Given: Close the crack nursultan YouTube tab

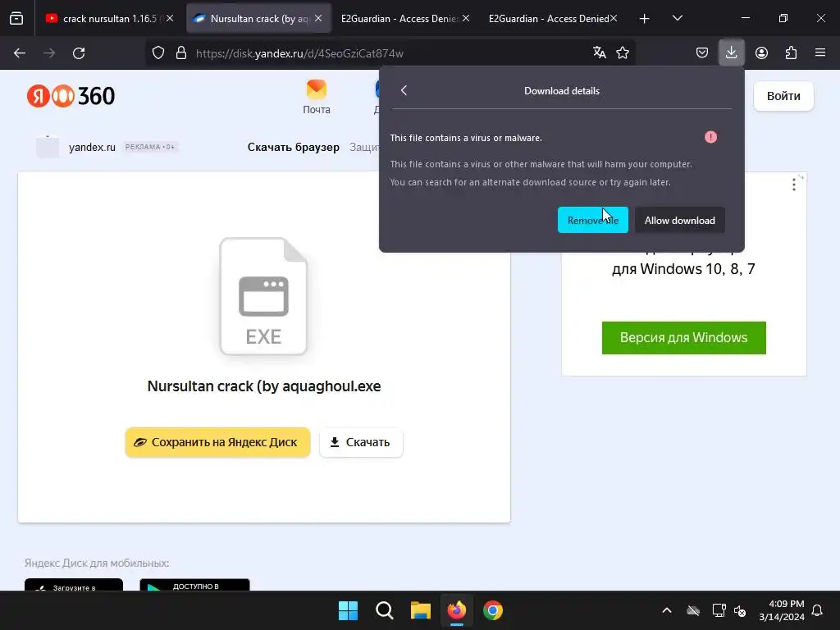Looking at the screenshot, I should click(x=170, y=18).
